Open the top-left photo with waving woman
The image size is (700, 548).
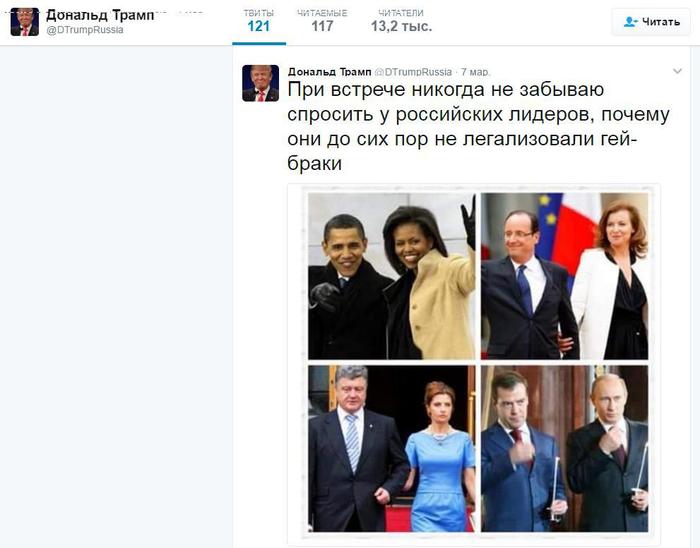[x=392, y=276]
